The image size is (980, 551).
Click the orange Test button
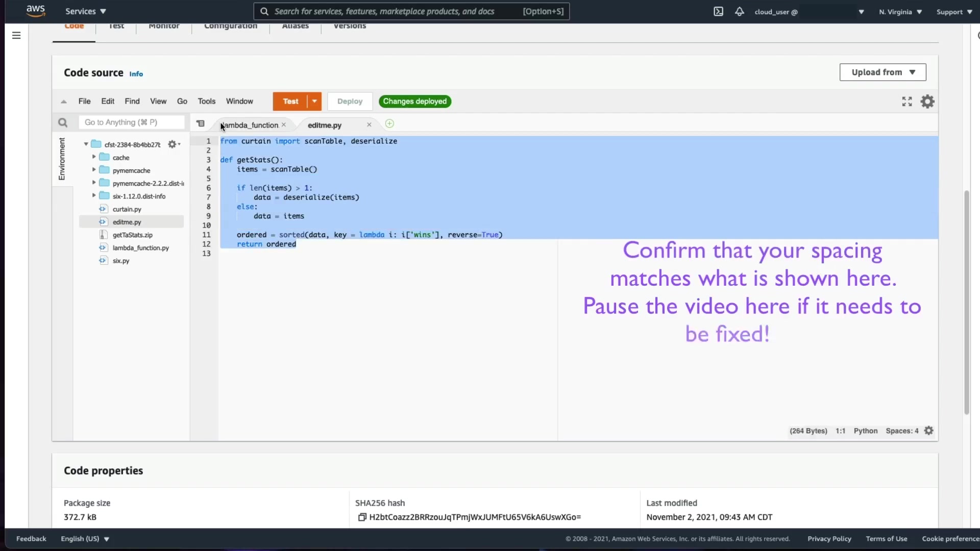pyautogui.click(x=290, y=101)
